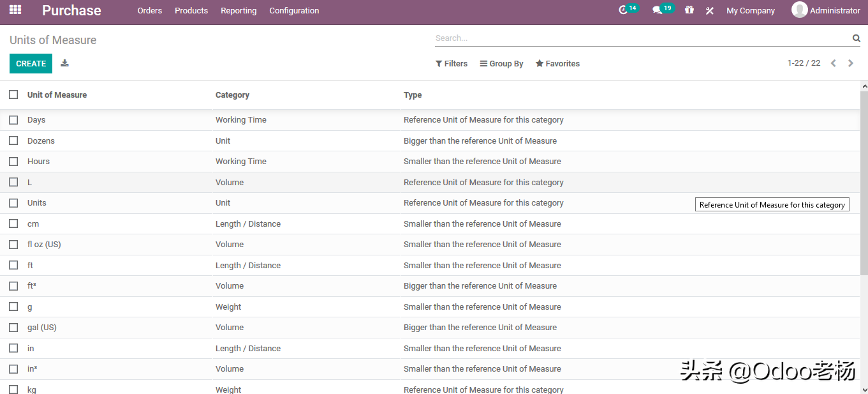Open the Configuration menu

(294, 11)
